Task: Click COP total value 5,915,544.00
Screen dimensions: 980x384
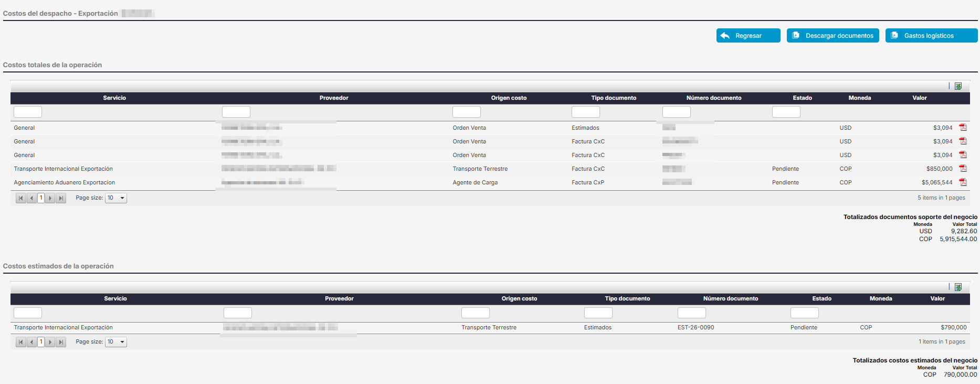Action: point(958,239)
